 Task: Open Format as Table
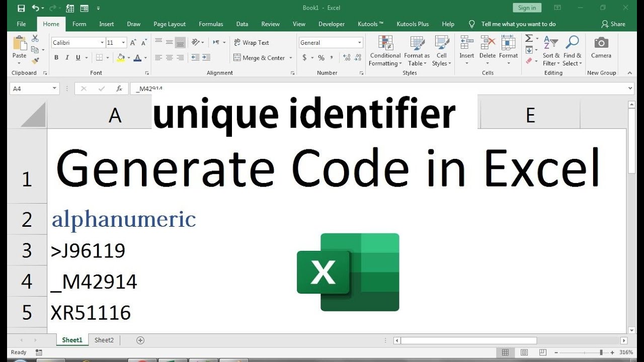coord(417,51)
